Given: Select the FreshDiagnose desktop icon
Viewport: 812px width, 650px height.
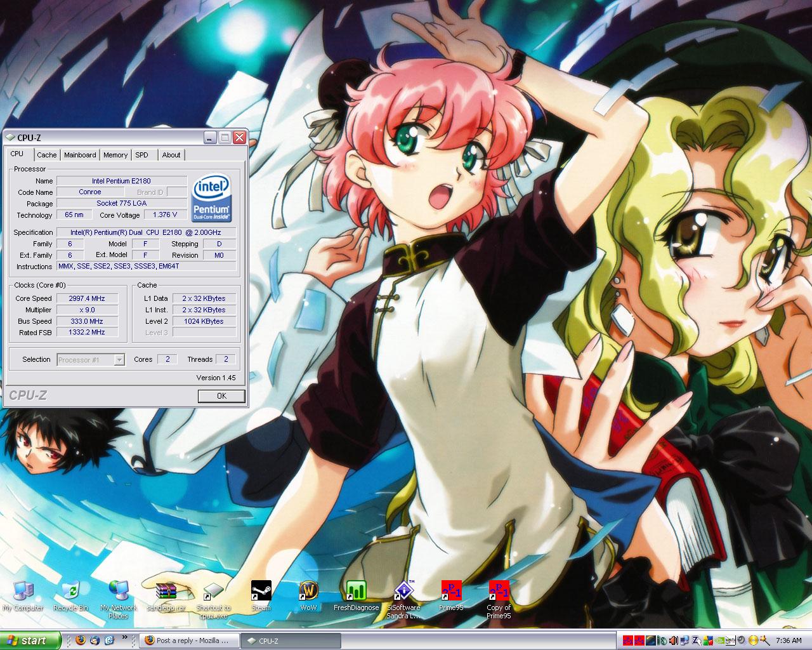Looking at the screenshot, I should [x=356, y=596].
